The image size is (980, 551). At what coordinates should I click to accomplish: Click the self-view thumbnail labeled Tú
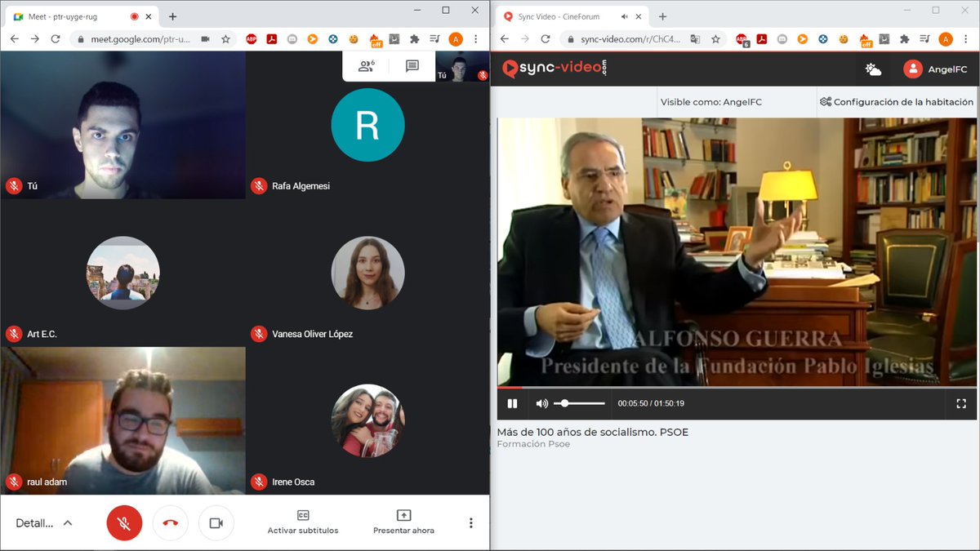pos(461,66)
